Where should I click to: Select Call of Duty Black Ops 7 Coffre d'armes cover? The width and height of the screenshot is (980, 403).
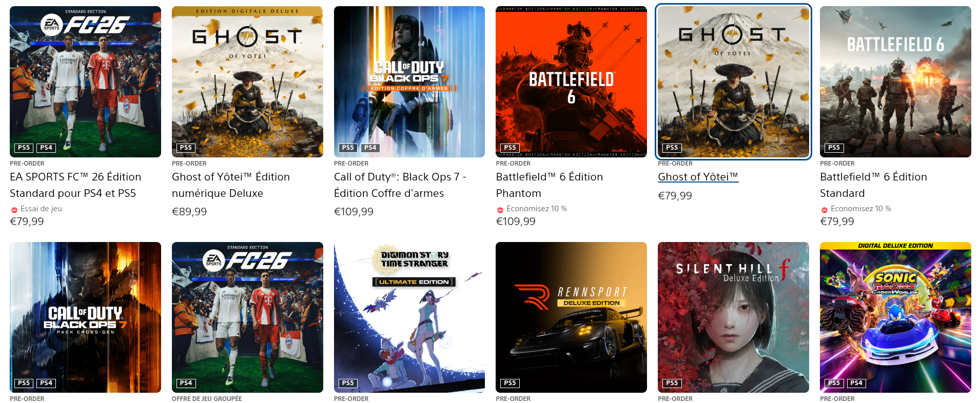pyautogui.click(x=409, y=82)
